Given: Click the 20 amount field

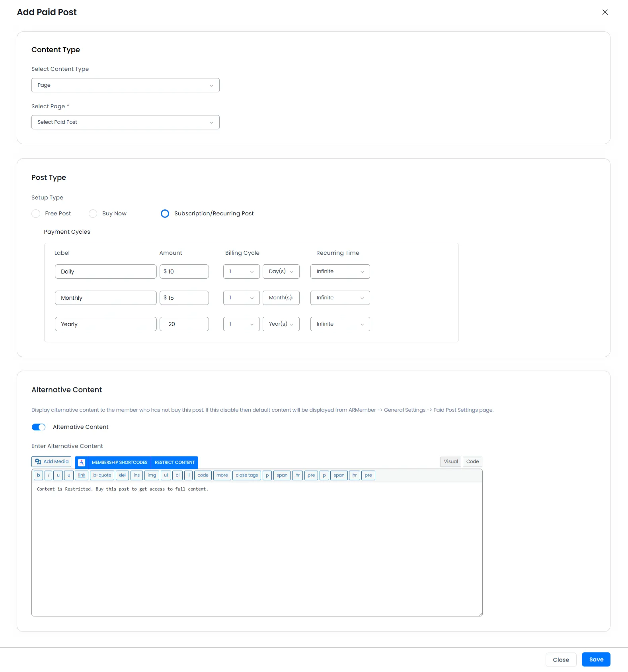Looking at the screenshot, I should coord(184,324).
